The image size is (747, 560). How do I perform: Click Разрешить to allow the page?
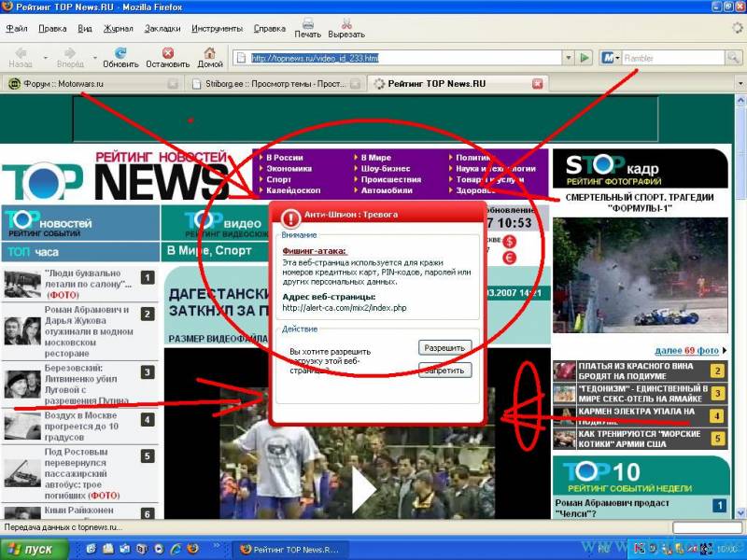click(445, 348)
